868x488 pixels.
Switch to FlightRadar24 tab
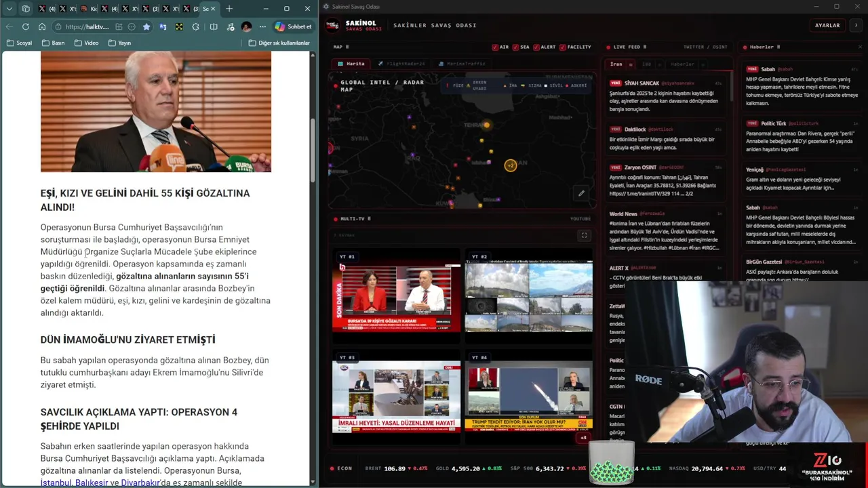401,64
